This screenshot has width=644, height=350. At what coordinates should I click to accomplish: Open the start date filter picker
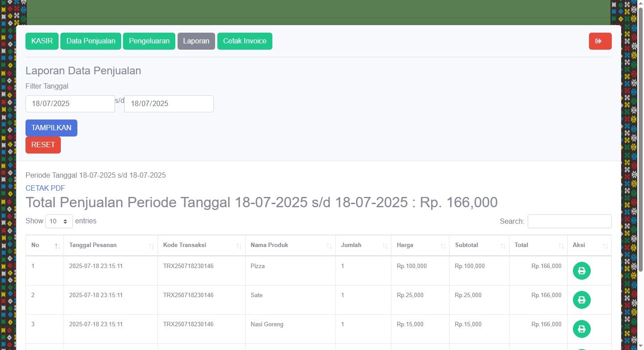tap(70, 104)
